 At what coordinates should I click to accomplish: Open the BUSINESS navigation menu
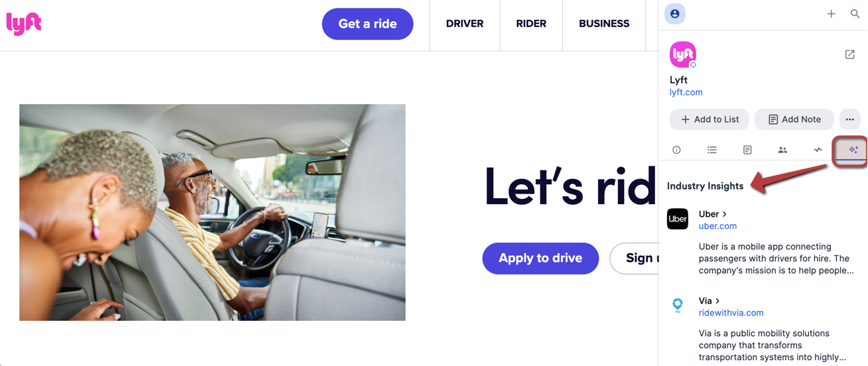604,24
